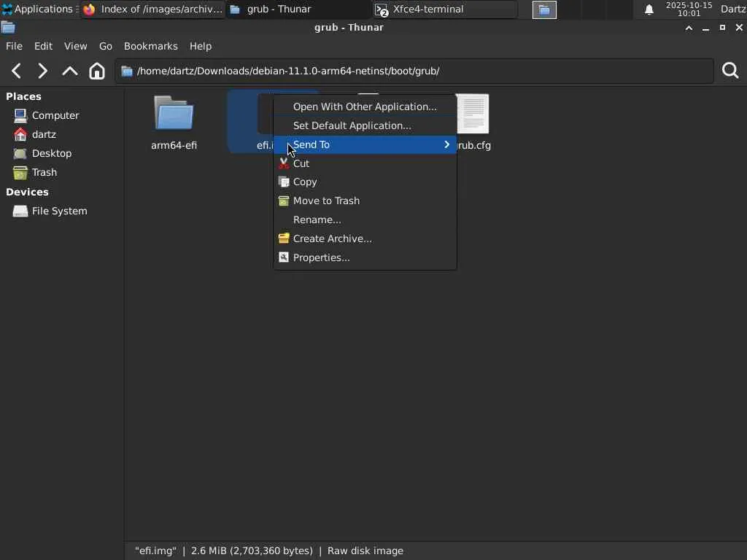Choose Create Archive... option
The height and width of the screenshot is (560, 747).
pyautogui.click(x=332, y=238)
